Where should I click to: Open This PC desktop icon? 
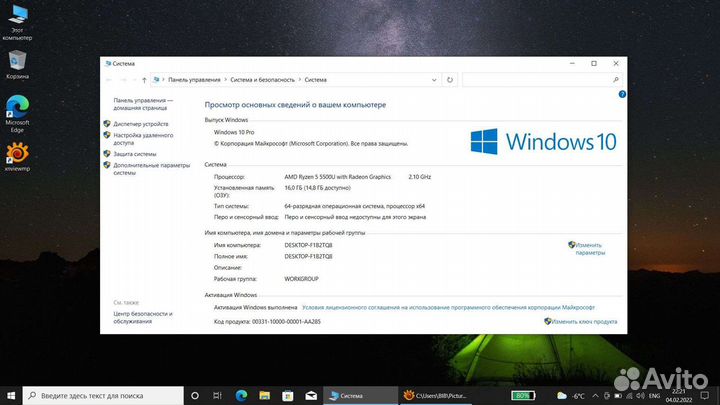[x=17, y=22]
